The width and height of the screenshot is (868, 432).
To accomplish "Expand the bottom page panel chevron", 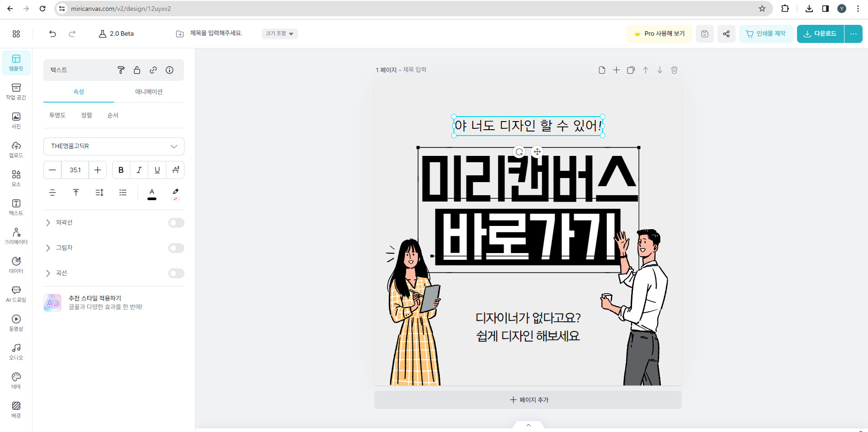I will [528, 425].
